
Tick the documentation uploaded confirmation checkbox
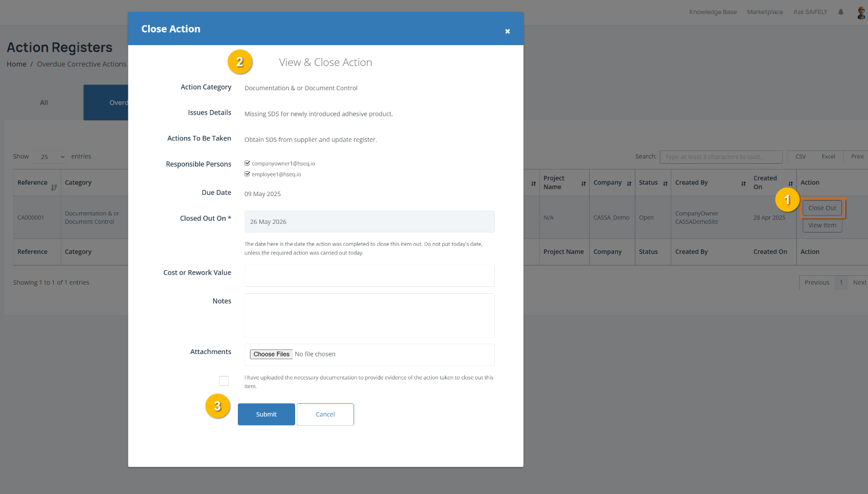coord(224,381)
